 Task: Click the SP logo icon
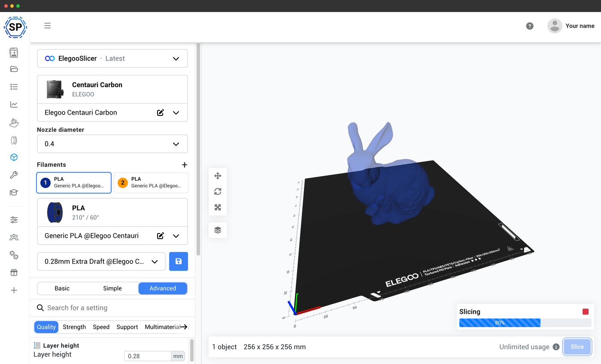tap(15, 27)
